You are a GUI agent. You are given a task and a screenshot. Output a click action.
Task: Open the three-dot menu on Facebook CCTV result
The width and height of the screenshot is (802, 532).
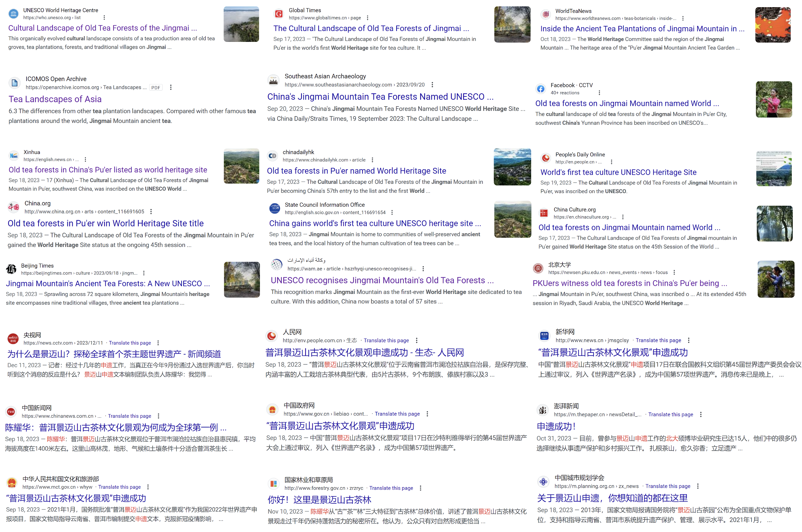[x=599, y=93]
